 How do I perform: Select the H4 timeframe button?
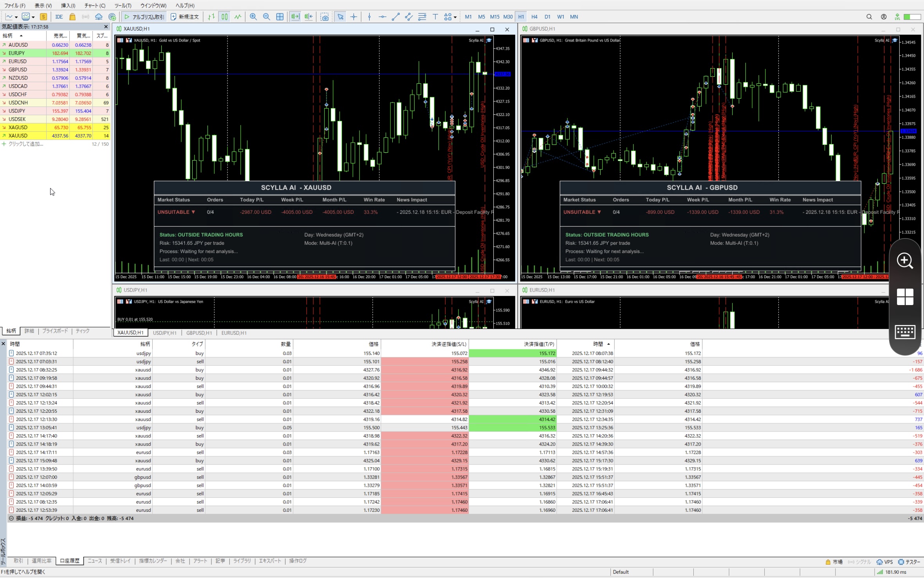point(534,17)
